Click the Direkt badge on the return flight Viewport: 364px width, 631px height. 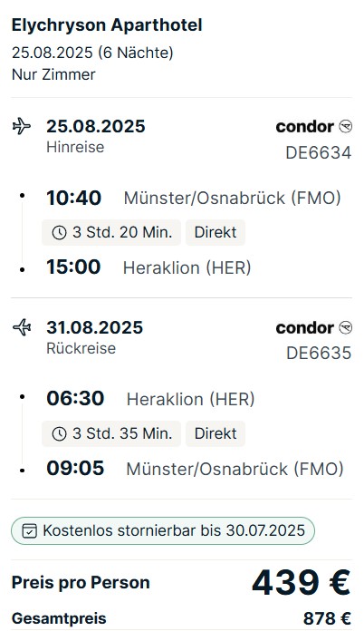pos(216,433)
